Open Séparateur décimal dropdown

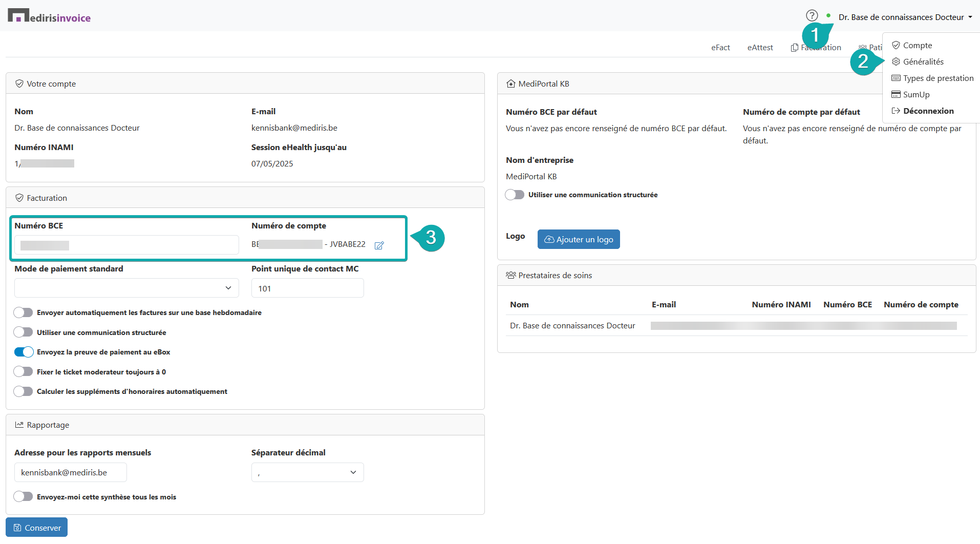308,472
